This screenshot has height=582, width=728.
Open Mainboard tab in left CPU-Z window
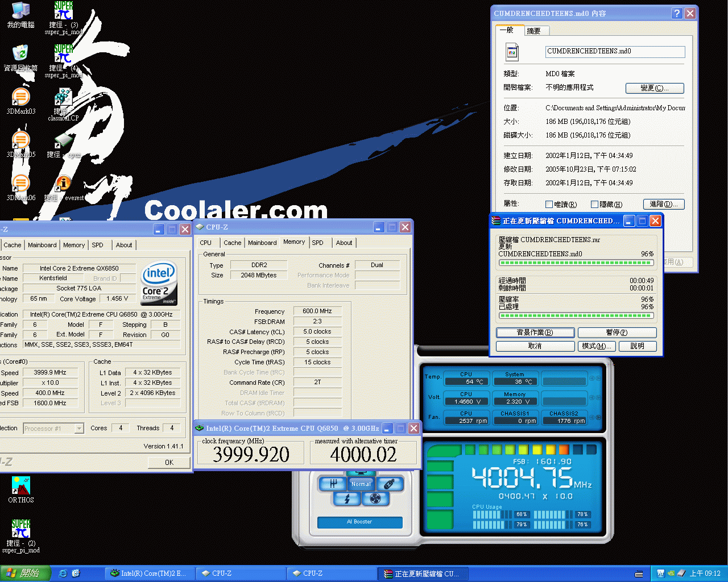(42, 245)
